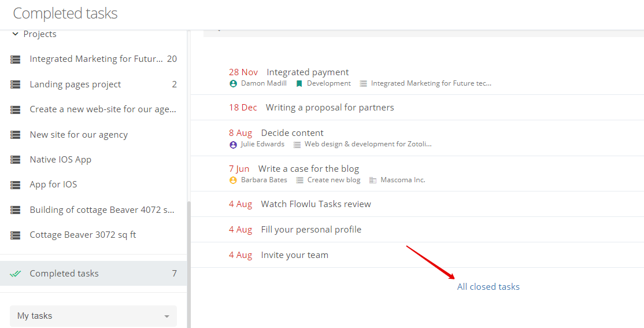Click the Landing pages project list icon
This screenshot has width=644, height=328.
click(x=15, y=84)
